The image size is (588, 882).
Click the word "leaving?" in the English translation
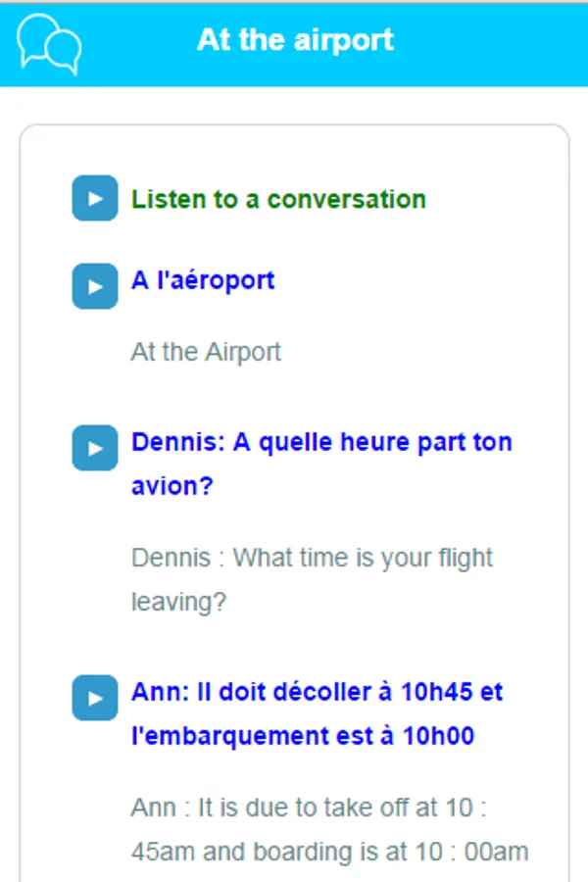178,602
